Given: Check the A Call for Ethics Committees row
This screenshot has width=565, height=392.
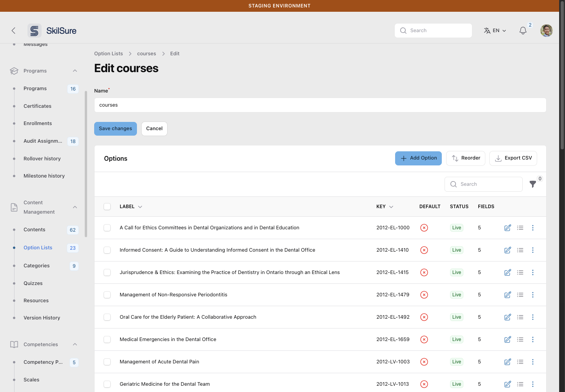Looking at the screenshot, I should click(107, 228).
